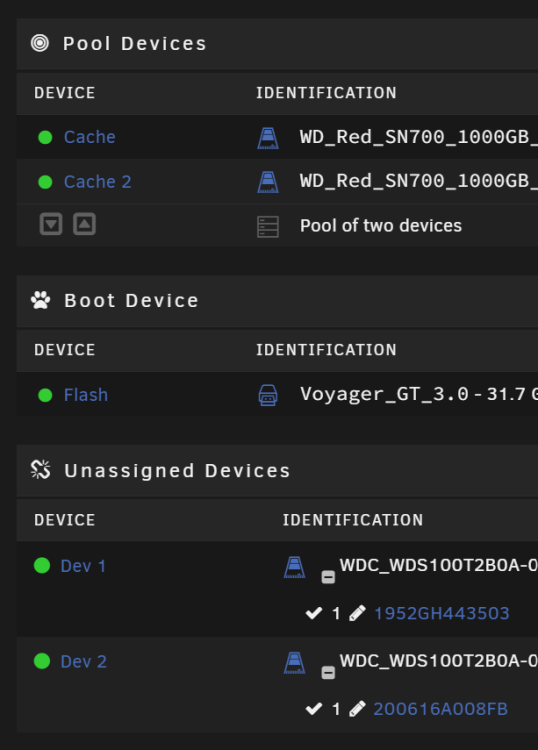Click the paw icon next to Boot Device
This screenshot has height=750, width=538.
pos(41,300)
